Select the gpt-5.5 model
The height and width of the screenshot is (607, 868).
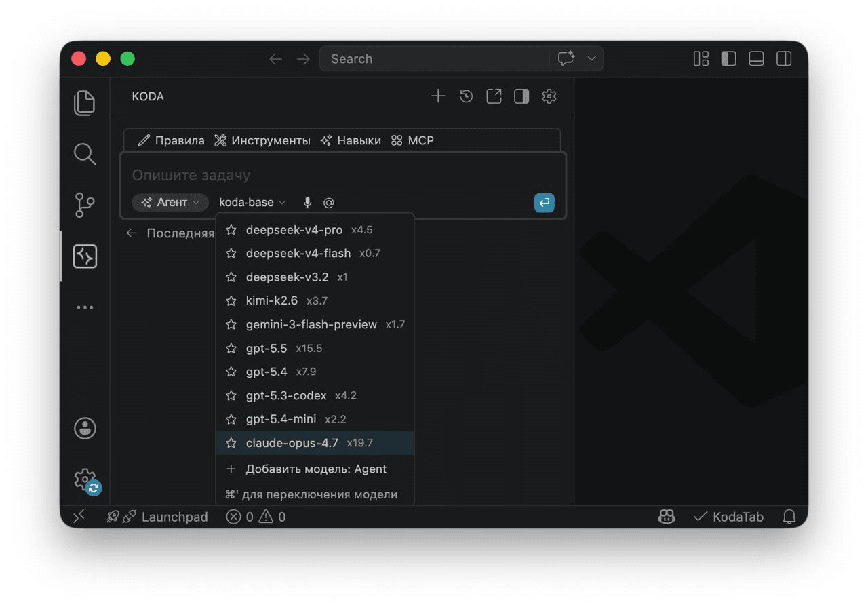(x=315, y=348)
